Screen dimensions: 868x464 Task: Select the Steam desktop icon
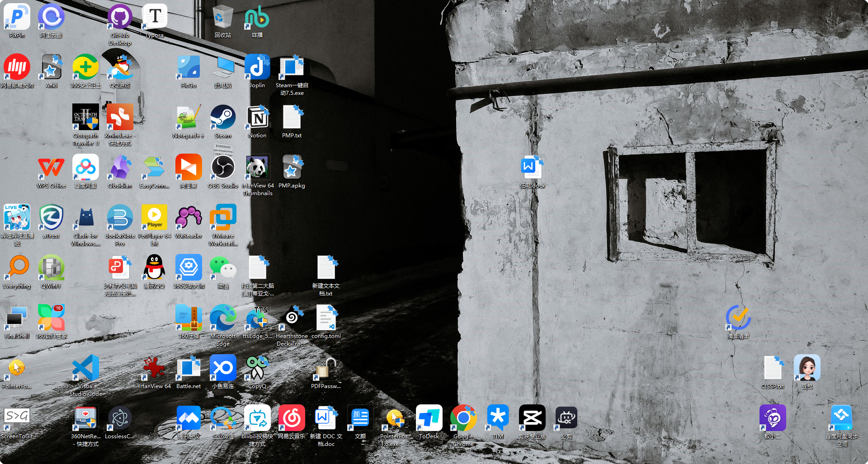pos(222,118)
